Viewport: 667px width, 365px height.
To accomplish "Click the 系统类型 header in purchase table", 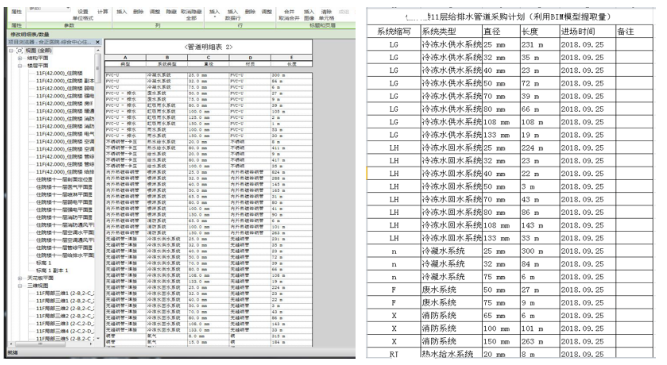I will coord(451,31).
